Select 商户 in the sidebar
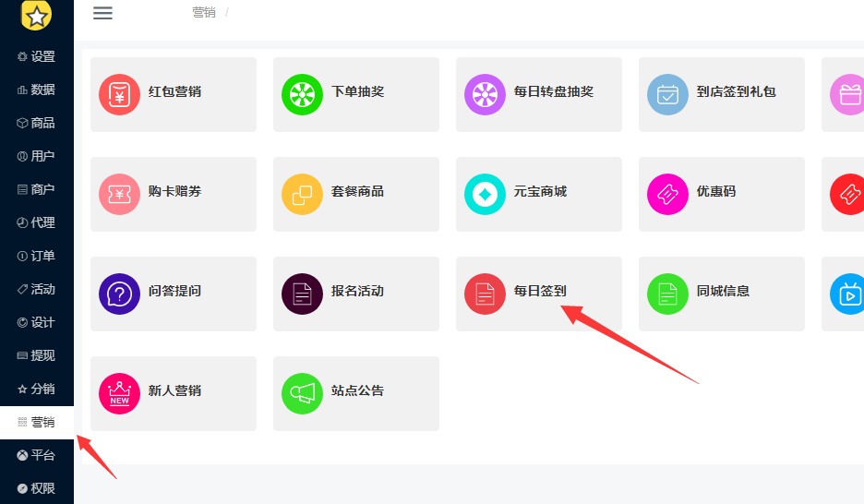 (x=36, y=189)
